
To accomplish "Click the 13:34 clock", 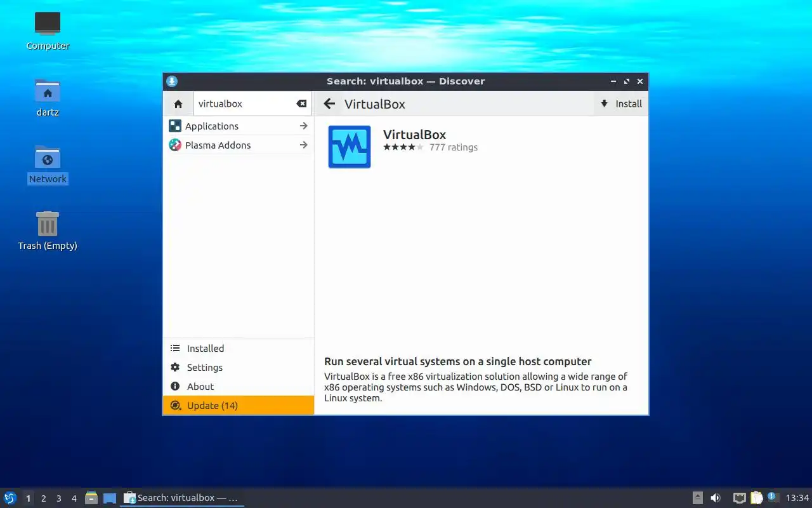I will pyautogui.click(x=797, y=498).
